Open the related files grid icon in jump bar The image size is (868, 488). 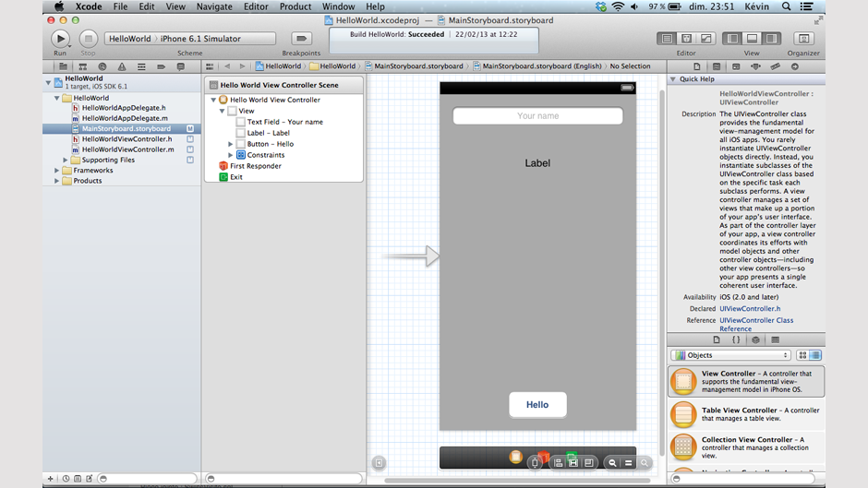[x=210, y=66]
